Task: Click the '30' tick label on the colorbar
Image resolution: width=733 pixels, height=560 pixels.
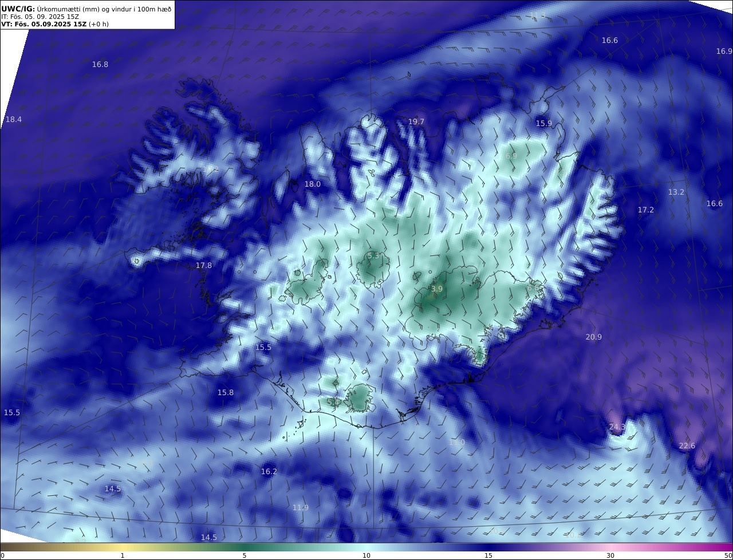Action: click(610, 555)
